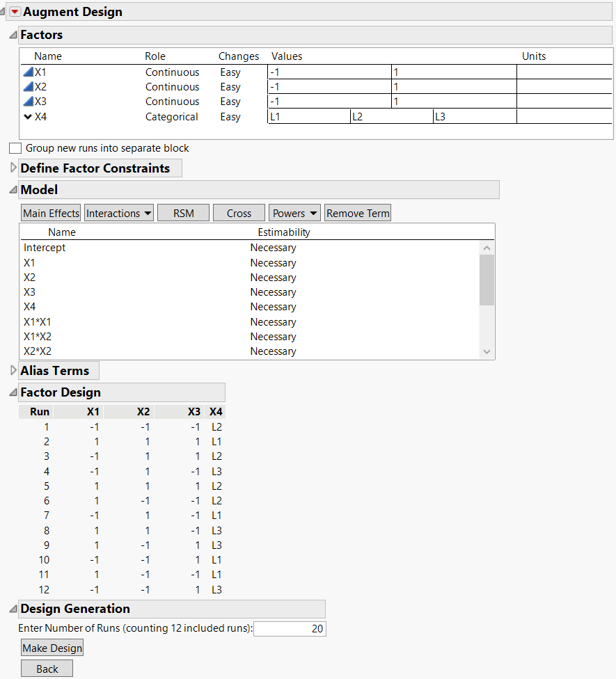Expand Define Factor Constraints section
Screen dimensions: 616x679
point(13,168)
